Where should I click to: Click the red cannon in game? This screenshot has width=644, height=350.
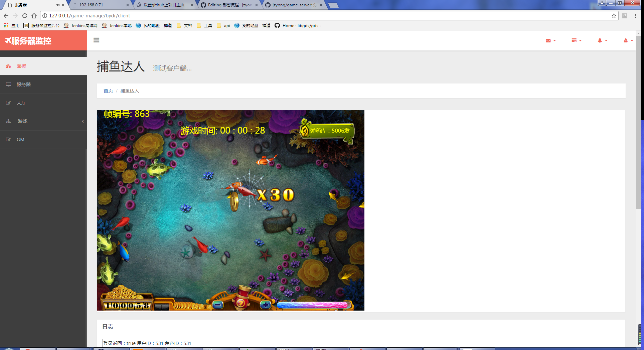pos(242,297)
